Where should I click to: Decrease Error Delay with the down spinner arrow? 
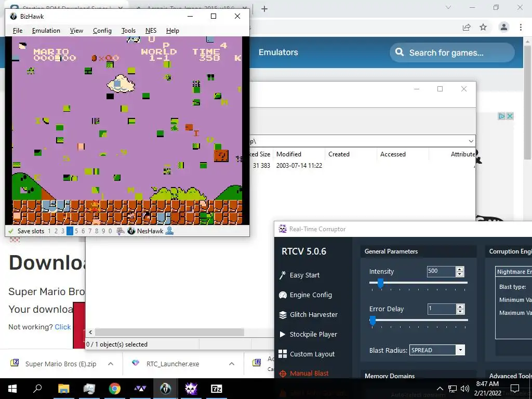[x=460, y=312]
